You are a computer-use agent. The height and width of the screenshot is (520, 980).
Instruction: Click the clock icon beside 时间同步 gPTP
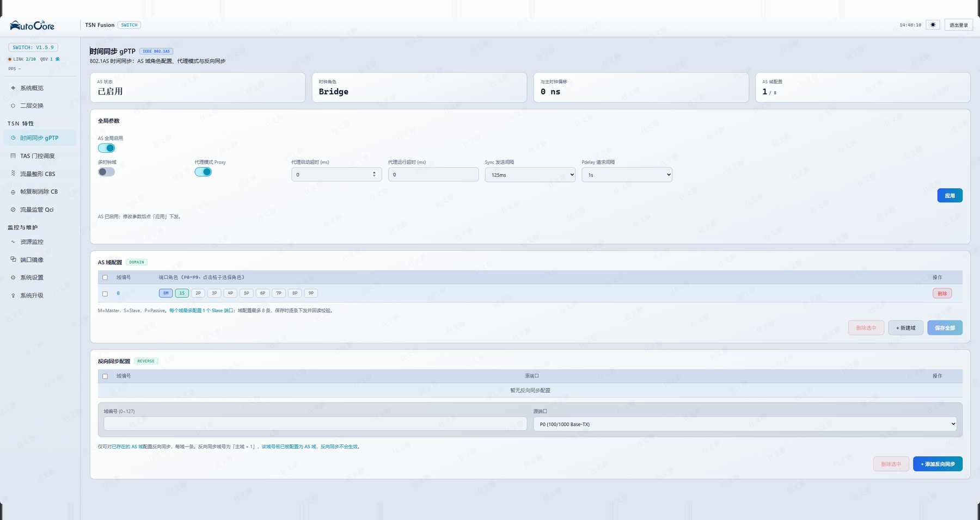(13, 138)
